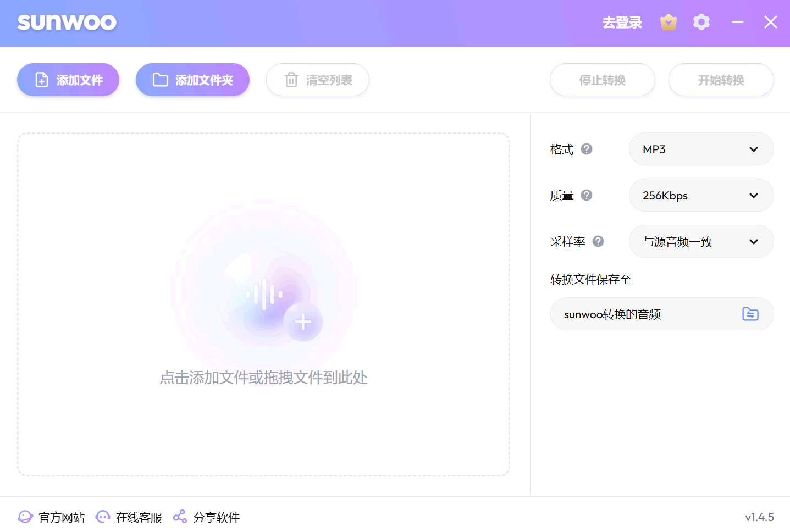Click the sunwoo logo in the header
The width and height of the screenshot is (790, 532).
coord(67,23)
